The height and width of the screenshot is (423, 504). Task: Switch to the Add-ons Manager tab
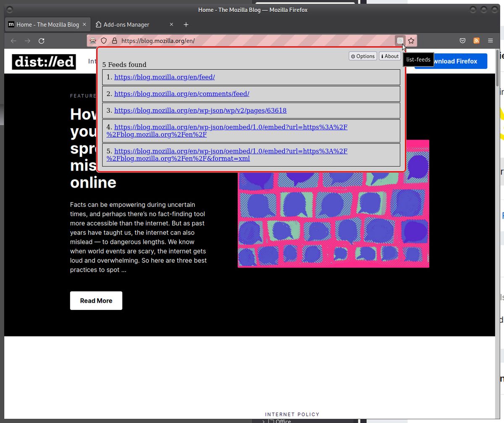coord(125,24)
